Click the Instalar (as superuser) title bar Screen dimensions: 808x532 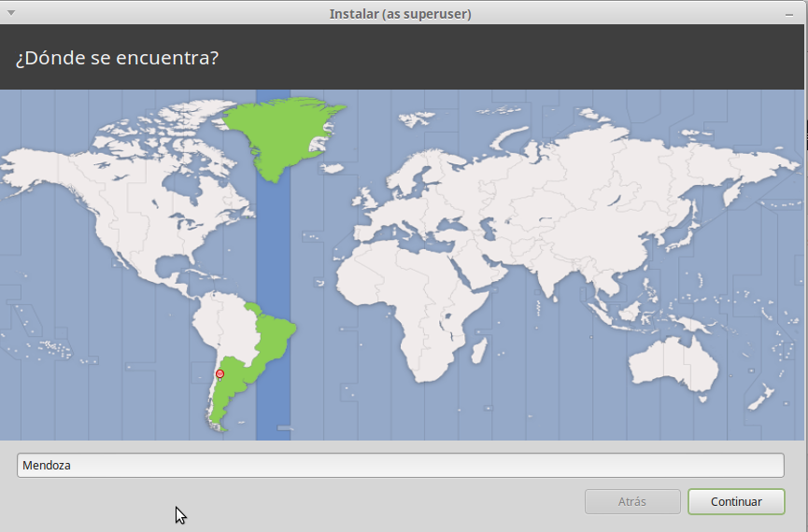[x=400, y=14]
